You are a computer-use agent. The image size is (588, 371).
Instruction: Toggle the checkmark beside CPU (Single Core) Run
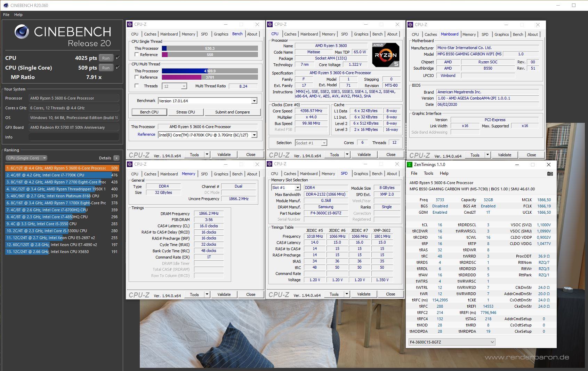point(118,68)
